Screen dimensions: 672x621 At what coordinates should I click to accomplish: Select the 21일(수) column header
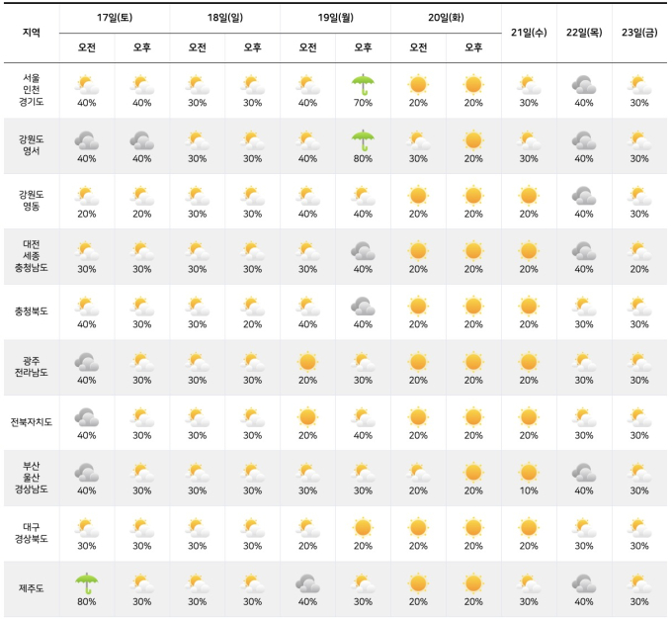529,33
